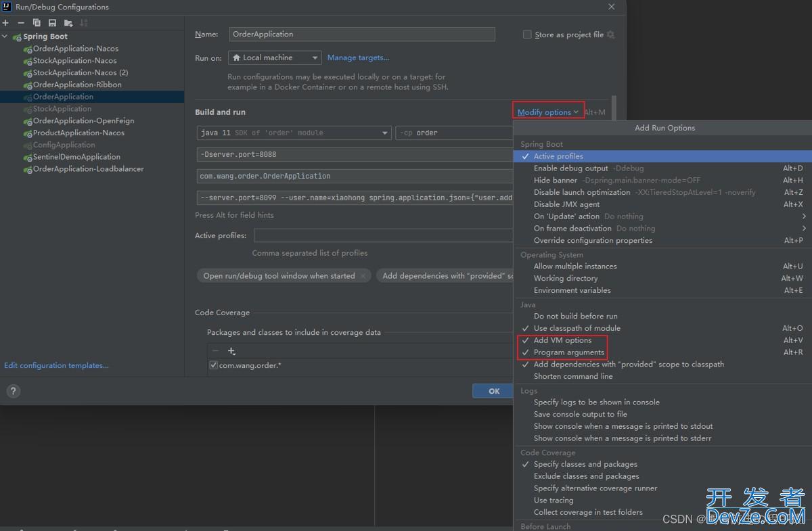Click the Save Configuration icon
Screen dimensions: 812x531
[52, 23]
